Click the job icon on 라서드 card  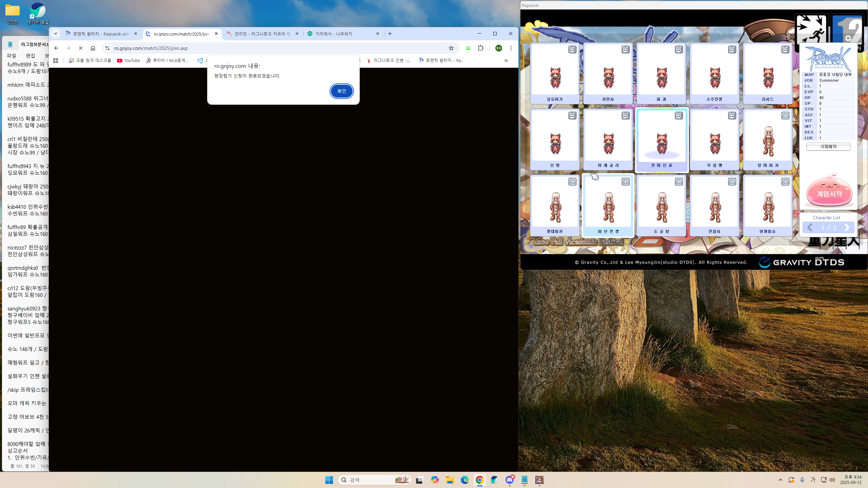tap(785, 49)
